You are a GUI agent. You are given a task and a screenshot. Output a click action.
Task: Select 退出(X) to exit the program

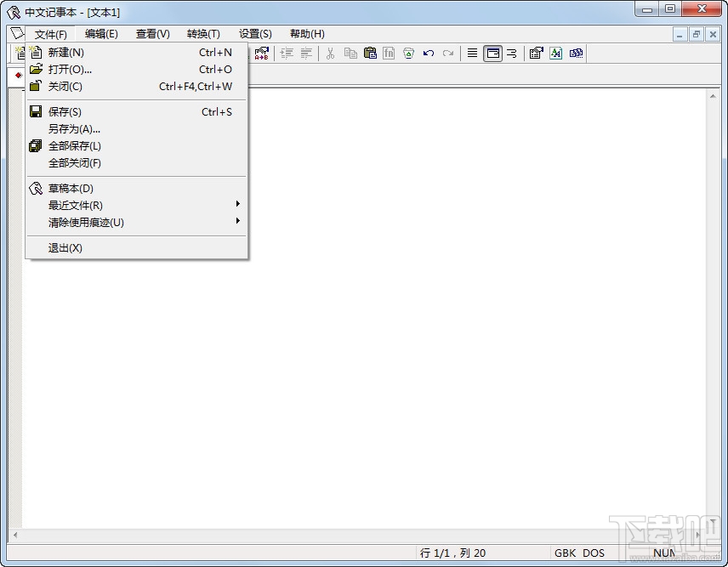pyautogui.click(x=136, y=247)
